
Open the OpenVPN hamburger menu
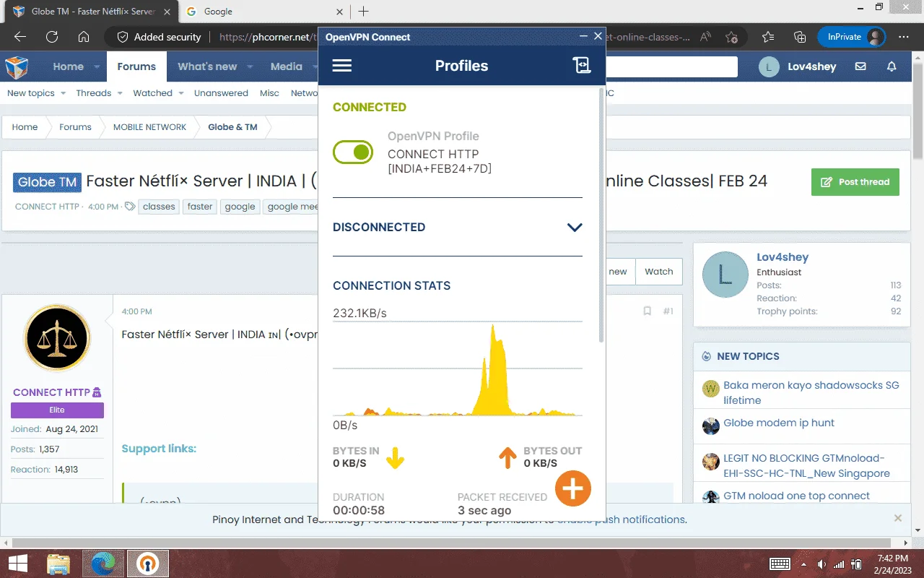click(342, 66)
